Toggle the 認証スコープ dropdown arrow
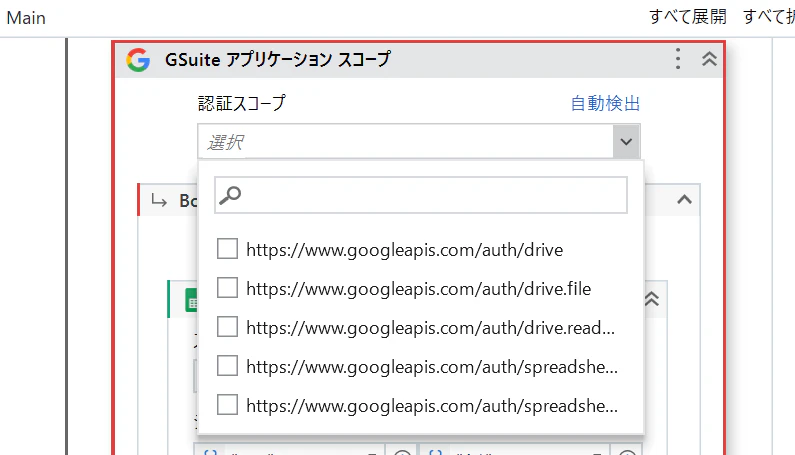This screenshot has height=455, width=795. point(626,142)
